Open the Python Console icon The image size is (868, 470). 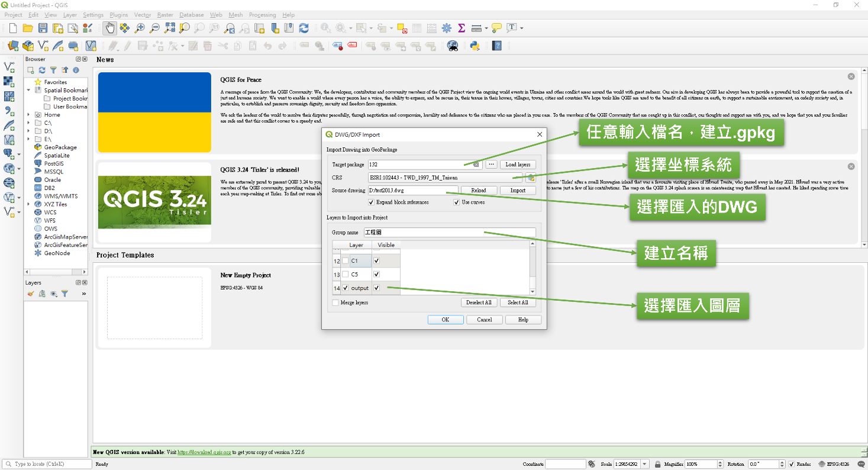[475, 46]
